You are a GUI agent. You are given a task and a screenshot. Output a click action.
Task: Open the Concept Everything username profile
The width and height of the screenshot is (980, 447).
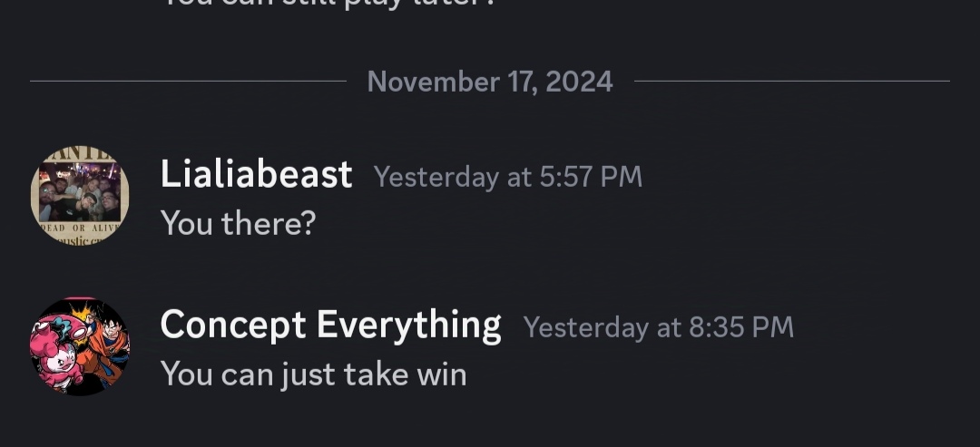point(330,326)
